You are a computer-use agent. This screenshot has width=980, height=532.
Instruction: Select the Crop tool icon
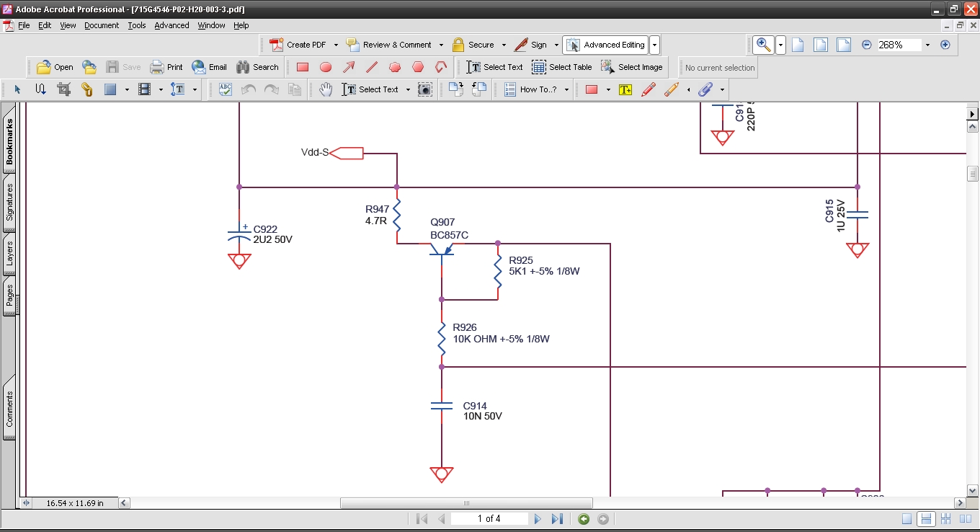tap(63, 89)
